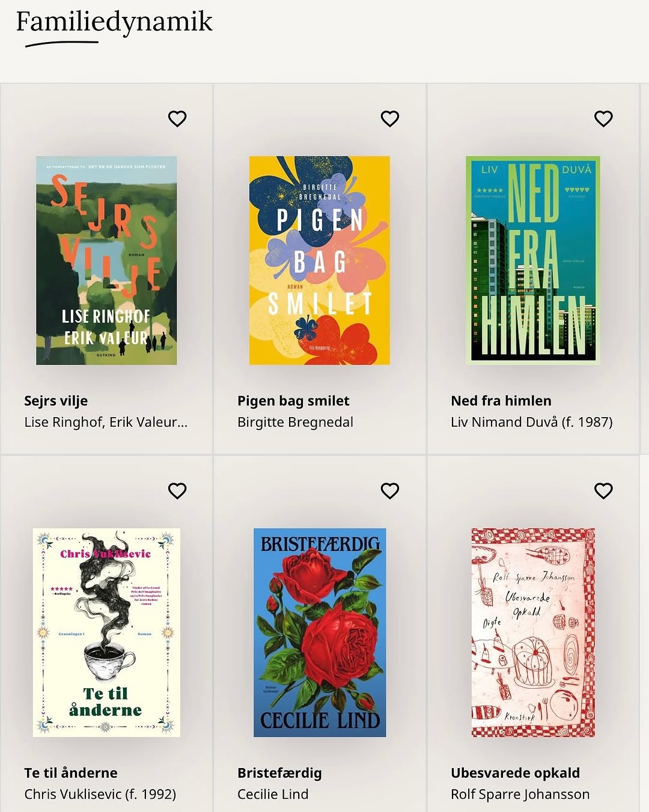Open the Sejrs vilje book cover
Screen dimensions: 649x812
click(x=106, y=260)
